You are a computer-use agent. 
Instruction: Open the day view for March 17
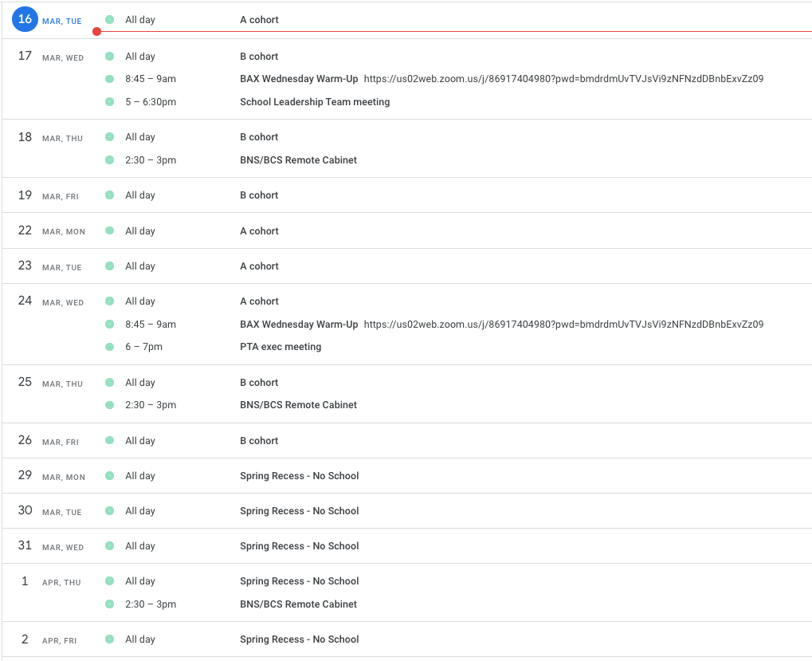click(25, 56)
